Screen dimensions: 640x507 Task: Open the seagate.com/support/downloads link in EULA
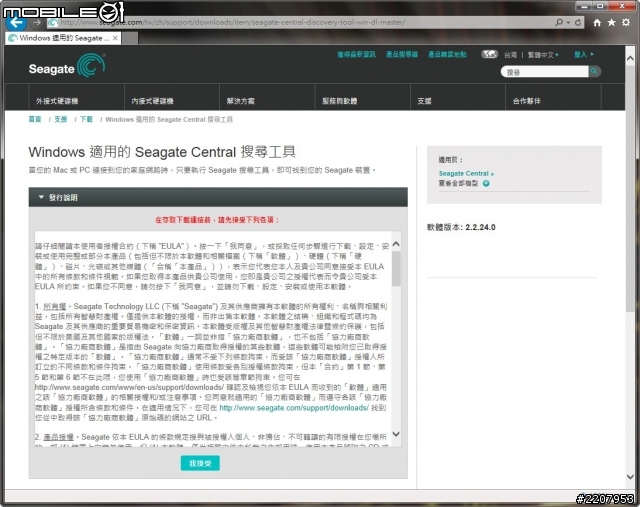click(294, 407)
